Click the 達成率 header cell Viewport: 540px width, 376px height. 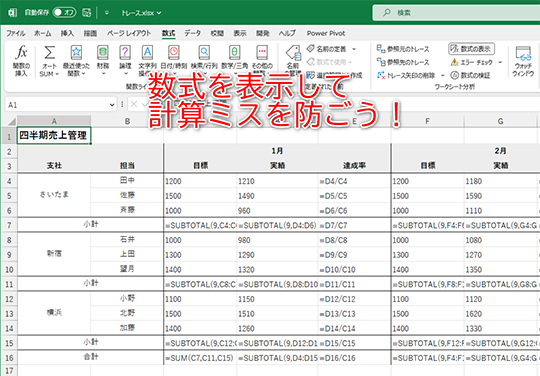click(354, 166)
